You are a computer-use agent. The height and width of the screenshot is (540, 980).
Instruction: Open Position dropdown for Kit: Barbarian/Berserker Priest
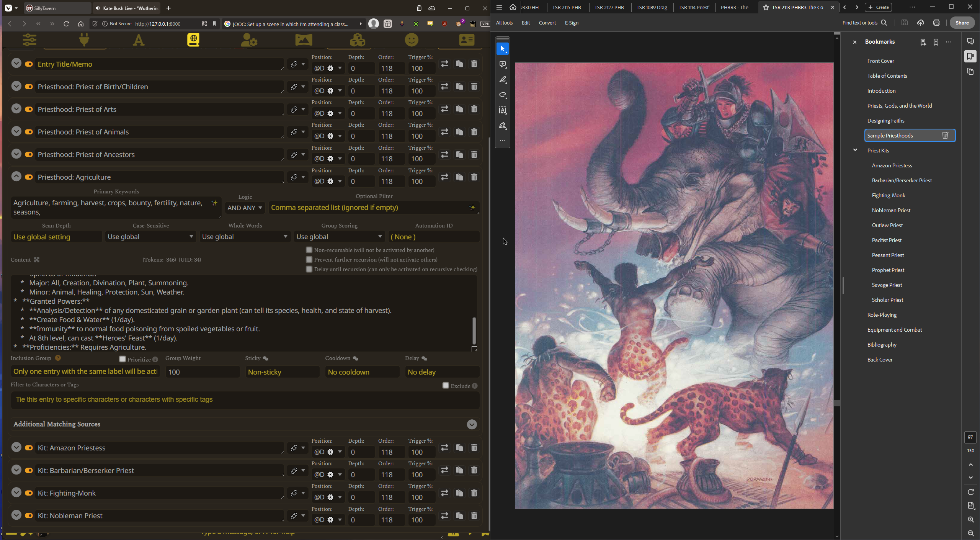point(328,475)
